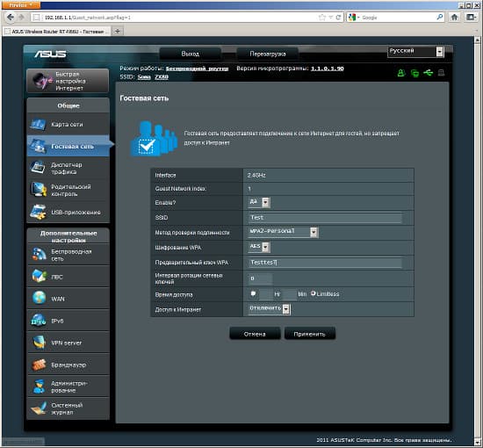Select the Hr/Min timed access radio button
Viewport: 483px width, 448px height.
(x=253, y=293)
